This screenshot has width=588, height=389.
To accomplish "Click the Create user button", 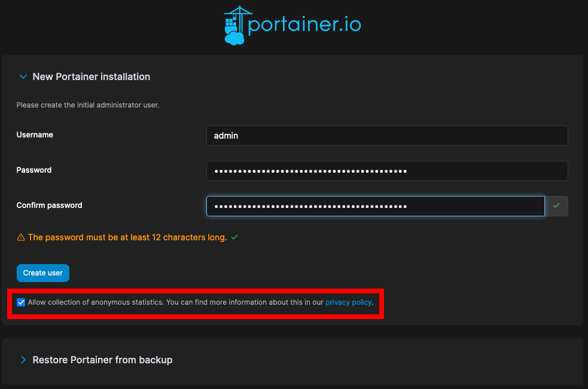I will tap(42, 273).
